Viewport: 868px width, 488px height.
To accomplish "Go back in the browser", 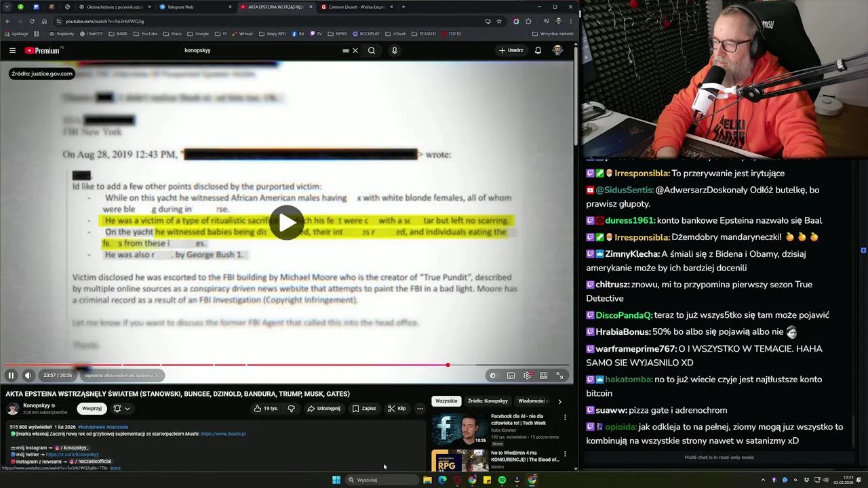I will click(7, 21).
